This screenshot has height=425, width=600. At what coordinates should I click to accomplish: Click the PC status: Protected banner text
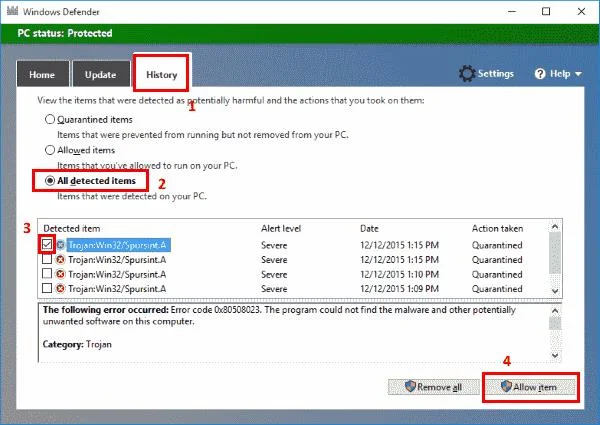pos(65,33)
